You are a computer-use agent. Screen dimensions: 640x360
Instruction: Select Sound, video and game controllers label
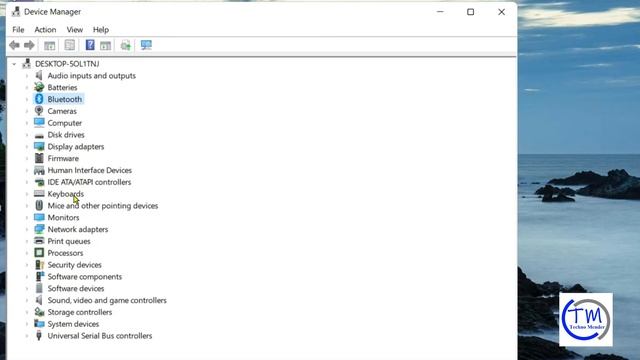pyautogui.click(x=107, y=300)
